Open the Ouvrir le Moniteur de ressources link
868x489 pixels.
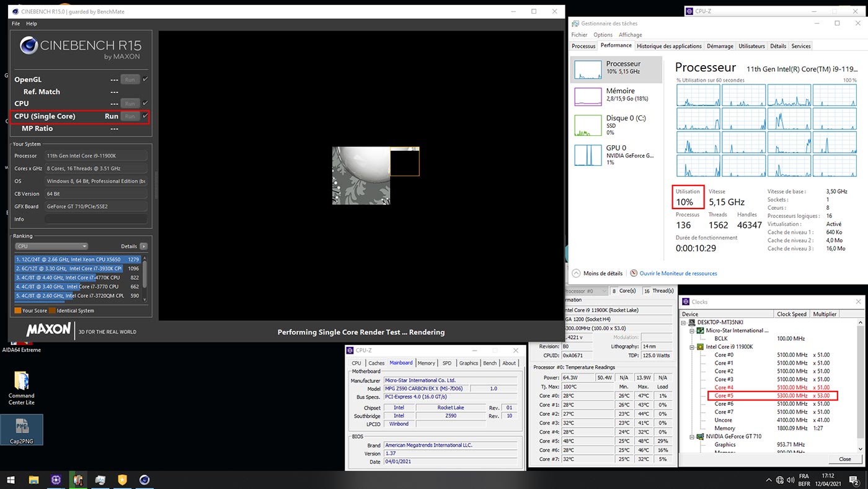(678, 273)
